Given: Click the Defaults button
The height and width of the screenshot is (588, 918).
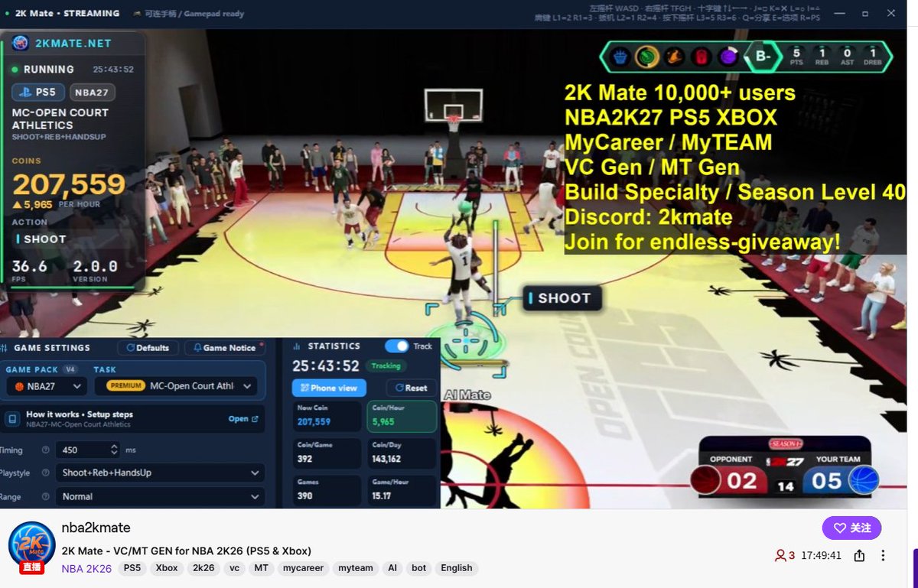Looking at the screenshot, I should [149, 348].
